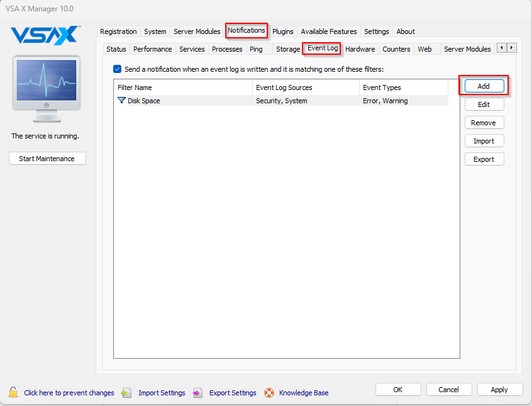532x406 pixels.
Task: Switch to the Storage sub-tab
Action: (288, 49)
